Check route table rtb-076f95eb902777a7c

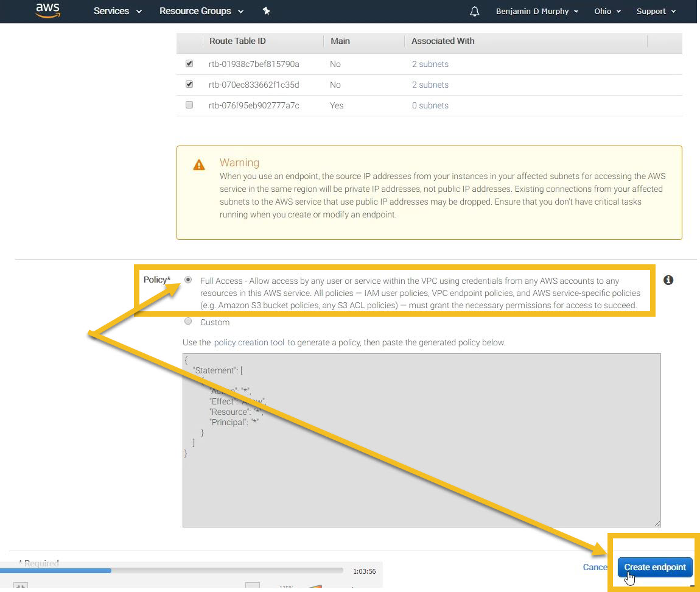tap(189, 105)
